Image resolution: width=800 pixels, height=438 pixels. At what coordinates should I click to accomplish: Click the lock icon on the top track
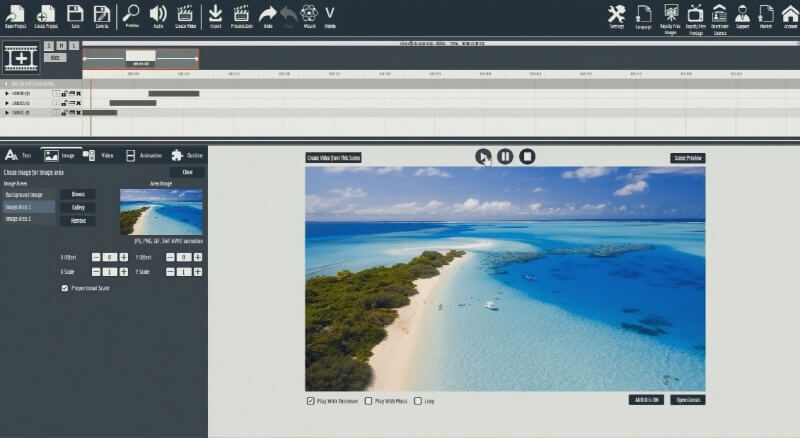[64, 93]
